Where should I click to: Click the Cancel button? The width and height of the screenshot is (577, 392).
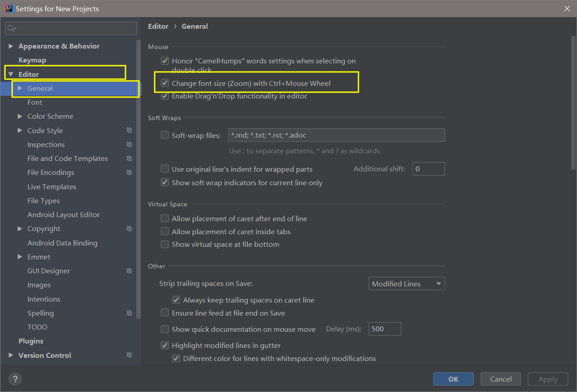tap(501, 379)
